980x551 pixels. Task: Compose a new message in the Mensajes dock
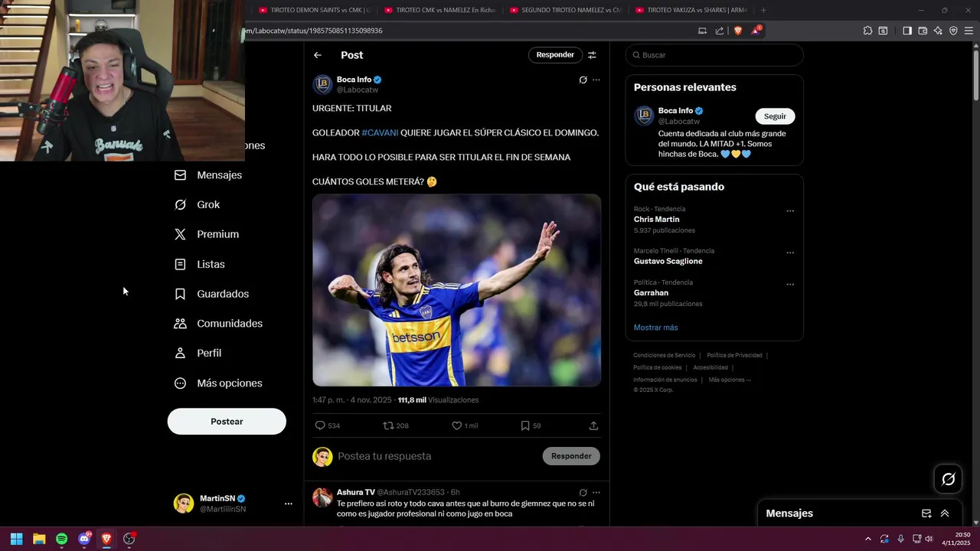pos(926,514)
